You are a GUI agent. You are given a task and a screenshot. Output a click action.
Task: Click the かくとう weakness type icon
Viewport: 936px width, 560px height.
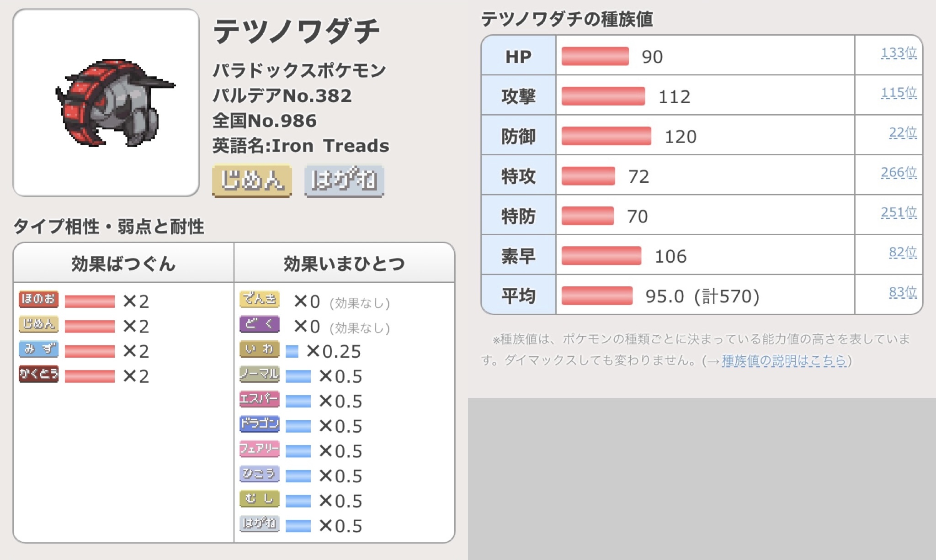point(38,374)
